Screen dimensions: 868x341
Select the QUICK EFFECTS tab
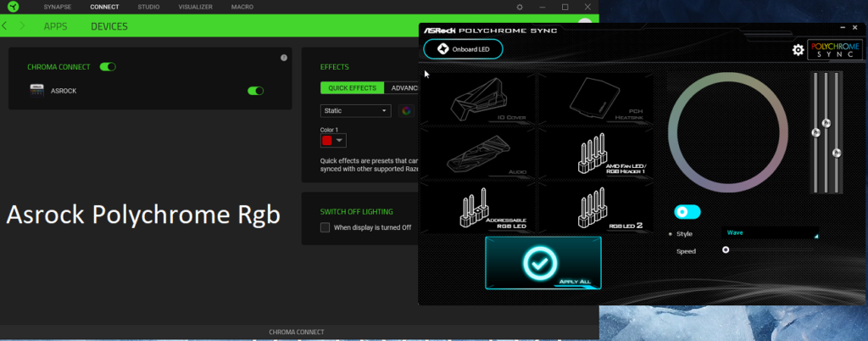[352, 88]
